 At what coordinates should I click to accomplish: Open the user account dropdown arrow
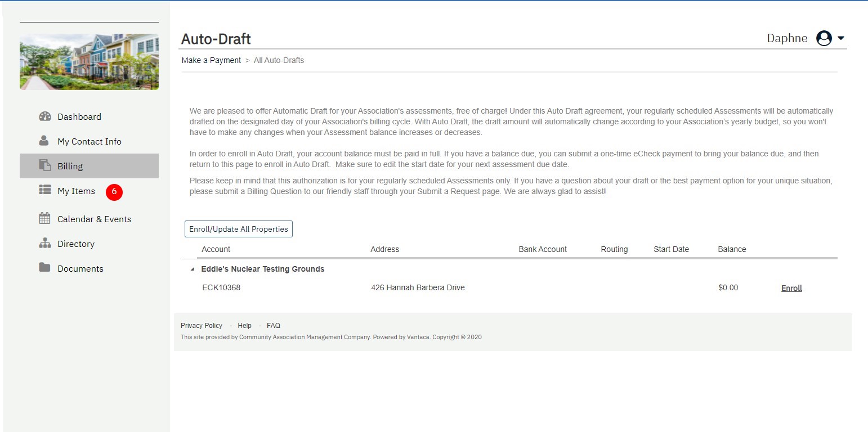[841, 38]
